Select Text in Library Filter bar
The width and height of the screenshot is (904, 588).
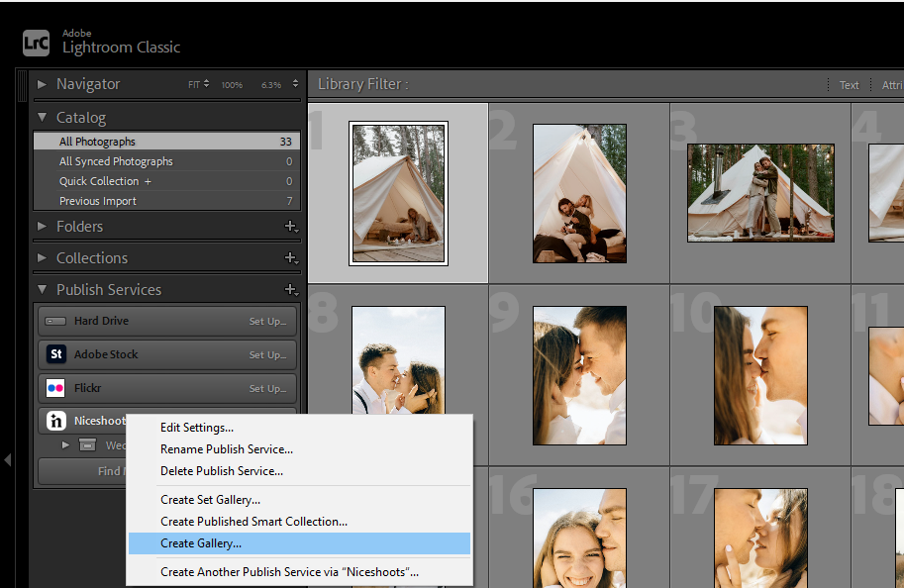[x=849, y=85]
